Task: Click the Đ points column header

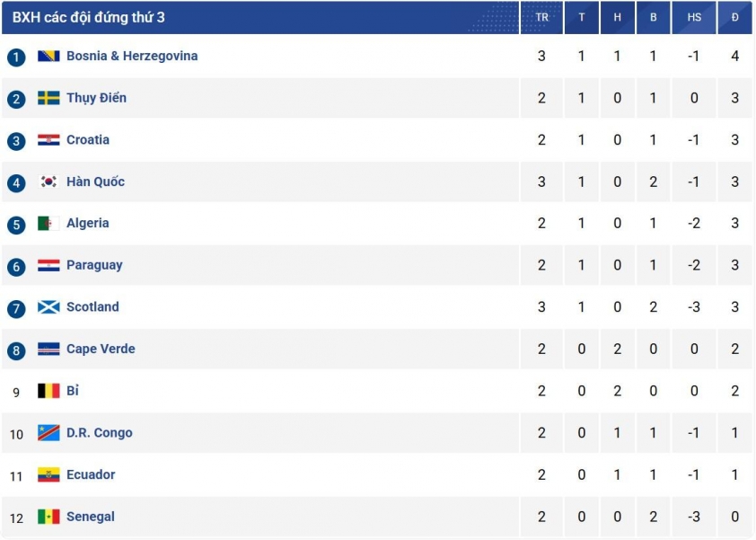Action: click(734, 17)
